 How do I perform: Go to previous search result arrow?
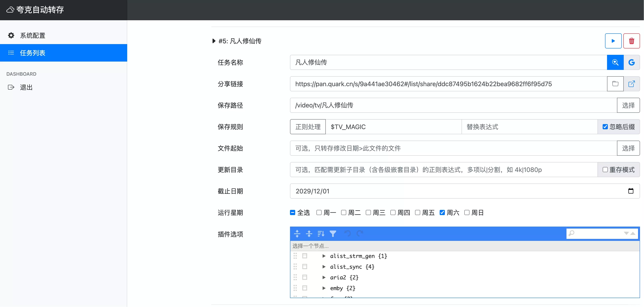click(x=633, y=233)
